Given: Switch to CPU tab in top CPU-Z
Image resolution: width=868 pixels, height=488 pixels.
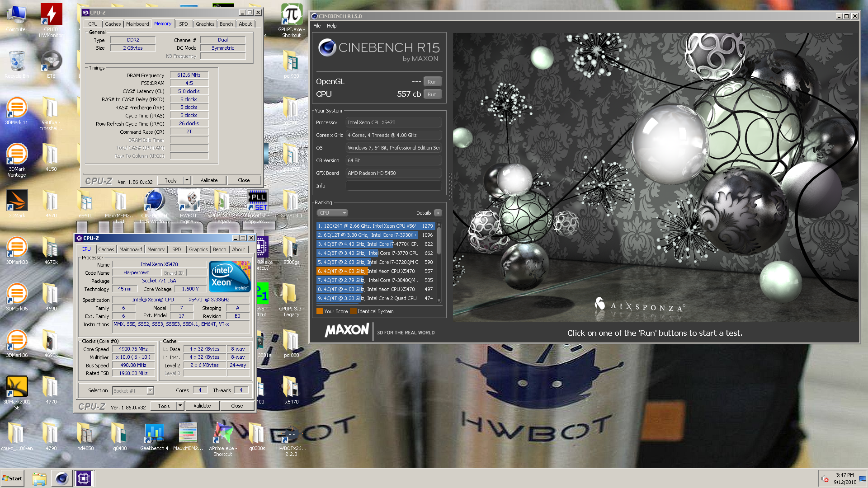Looking at the screenshot, I should (x=93, y=24).
